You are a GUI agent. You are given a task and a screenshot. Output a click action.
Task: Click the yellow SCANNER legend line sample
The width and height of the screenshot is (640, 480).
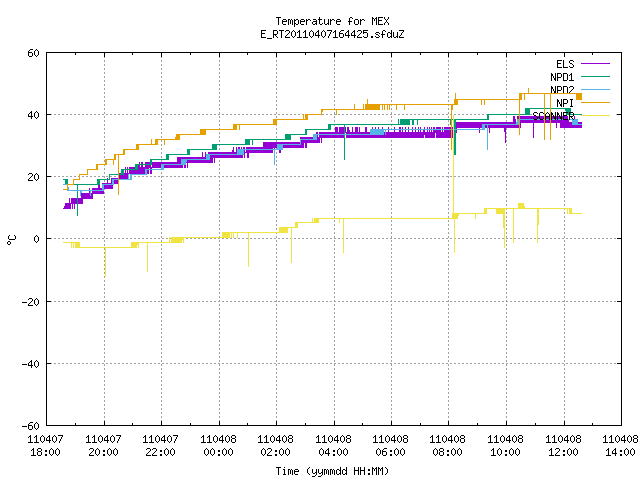[x=595, y=116]
